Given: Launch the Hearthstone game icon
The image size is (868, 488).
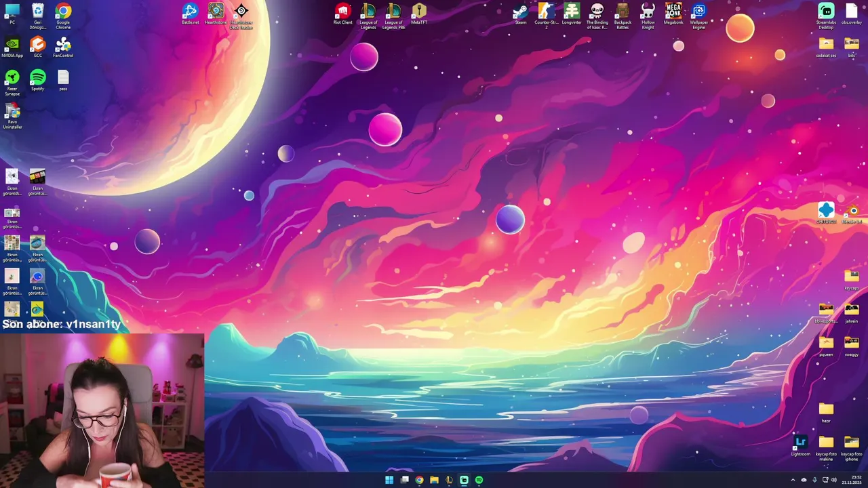Looking at the screenshot, I should 216,14.
